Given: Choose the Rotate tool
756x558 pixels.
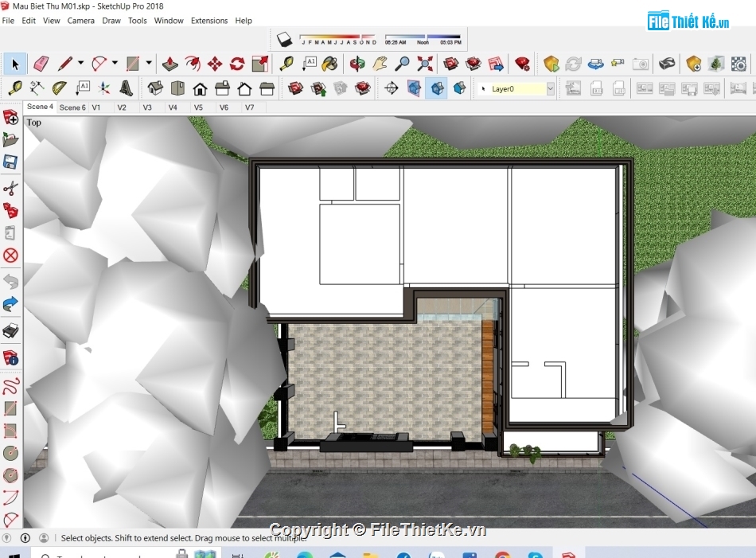Looking at the screenshot, I should (236, 64).
